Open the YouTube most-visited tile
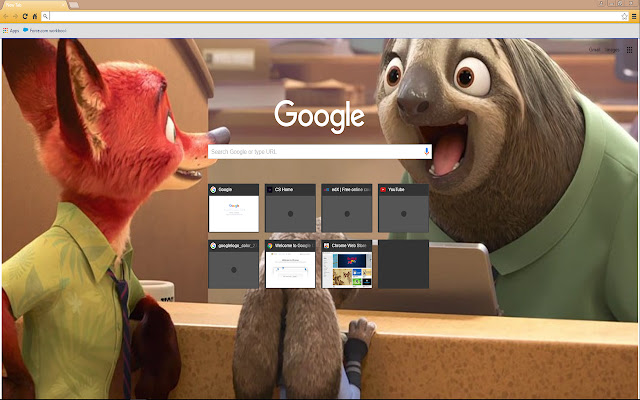 pos(403,208)
